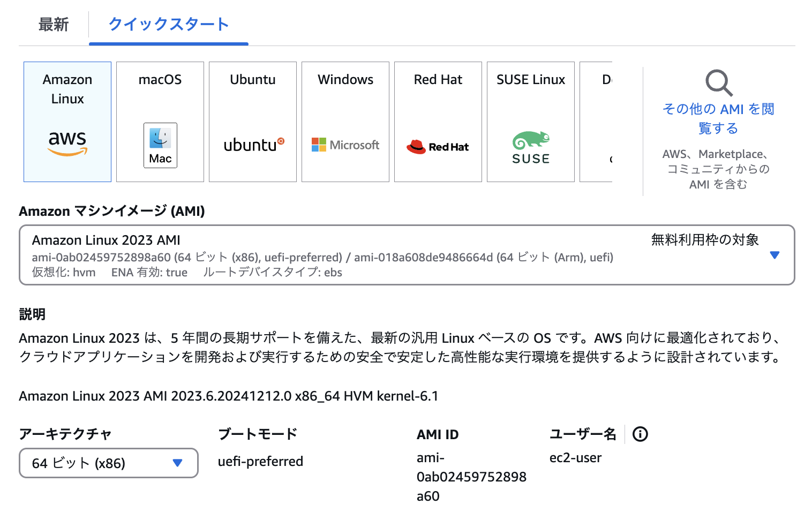Click the Red Hat logo
Screen dimensions: 812x512
(x=438, y=147)
